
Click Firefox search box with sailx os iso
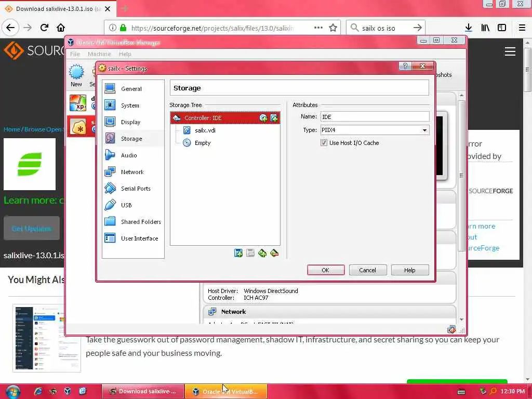point(385,28)
